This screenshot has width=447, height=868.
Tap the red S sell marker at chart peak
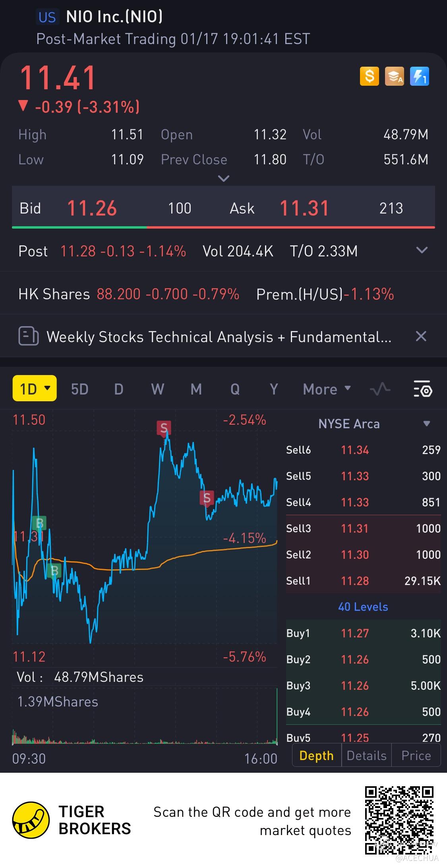point(163,428)
